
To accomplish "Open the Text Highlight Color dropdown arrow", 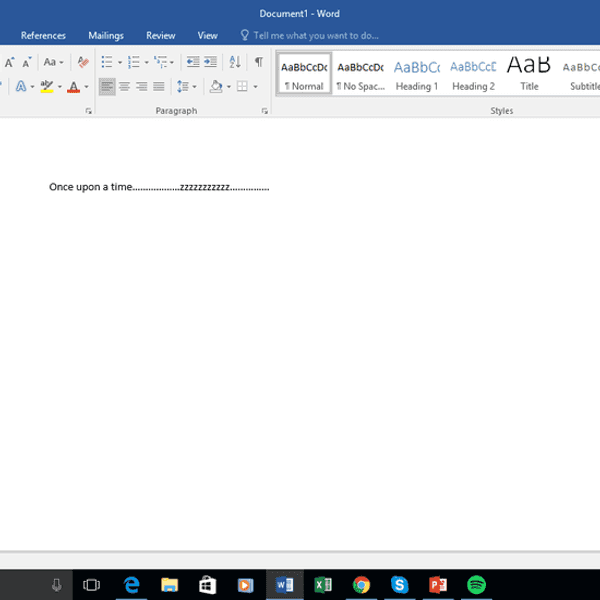I will click(x=59, y=87).
